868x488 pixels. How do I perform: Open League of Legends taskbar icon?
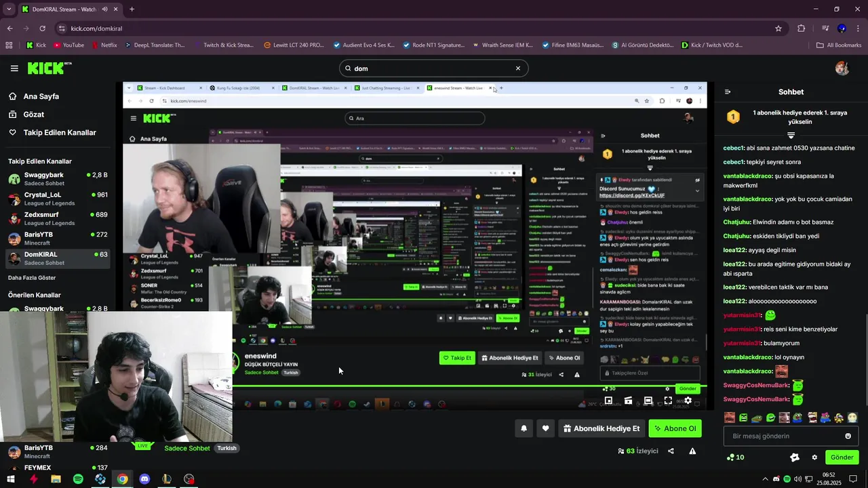167,479
